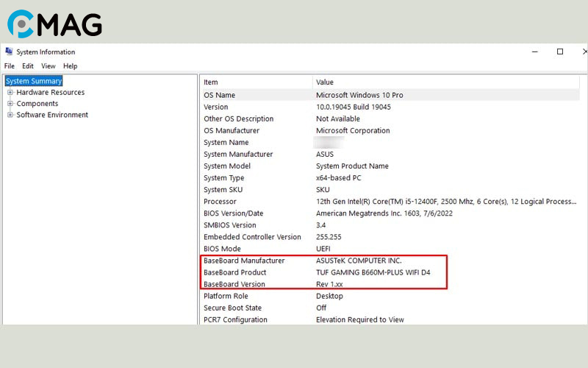588x368 pixels.
Task: Click the Item column header
Action: [x=211, y=82]
